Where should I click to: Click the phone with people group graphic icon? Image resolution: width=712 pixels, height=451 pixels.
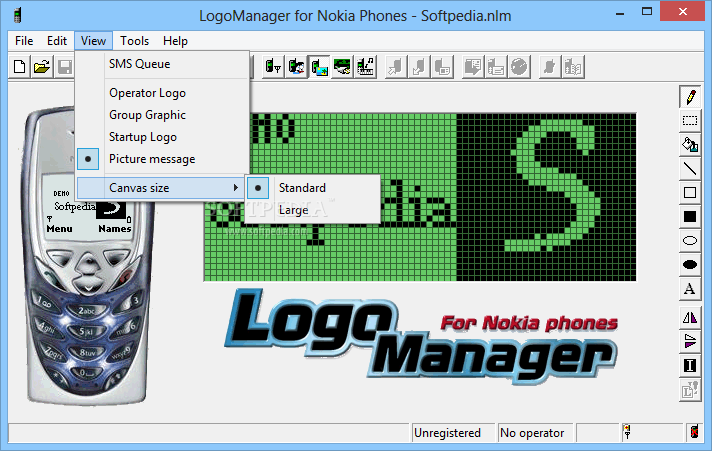tap(297, 67)
